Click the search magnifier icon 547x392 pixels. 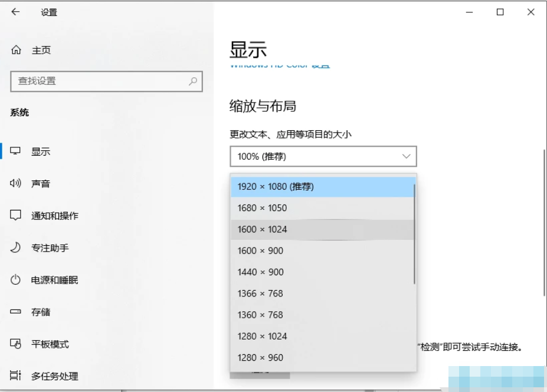[x=192, y=81]
